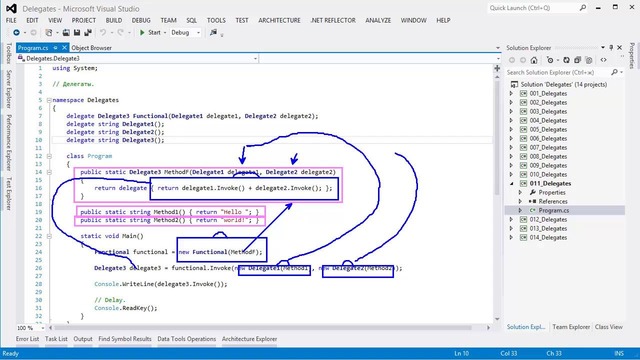
Task: Collapse the class Program code block
Action: click(49, 156)
